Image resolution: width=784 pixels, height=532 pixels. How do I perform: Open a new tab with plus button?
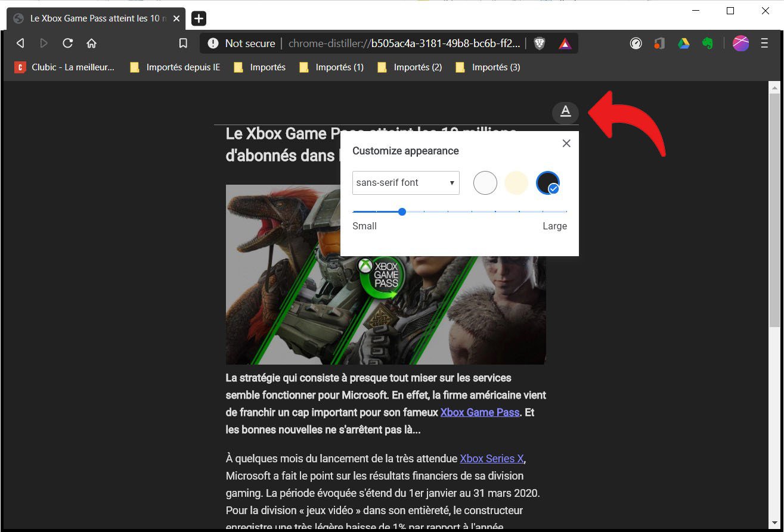click(199, 18)
